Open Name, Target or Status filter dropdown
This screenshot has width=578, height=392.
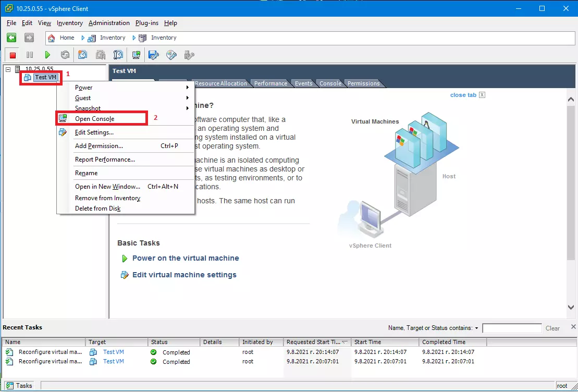(x=477, y=328)
